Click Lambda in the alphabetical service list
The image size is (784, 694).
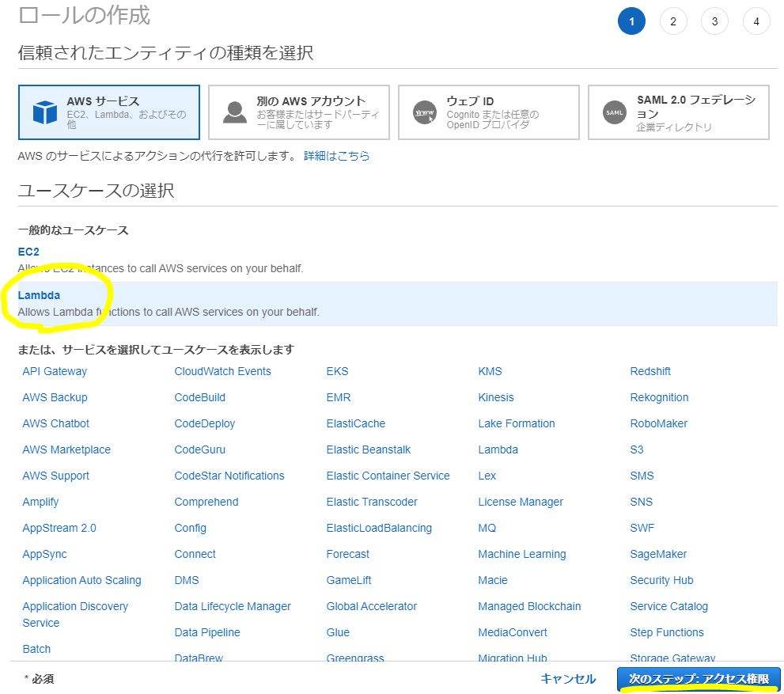click(x=498, y=449)
